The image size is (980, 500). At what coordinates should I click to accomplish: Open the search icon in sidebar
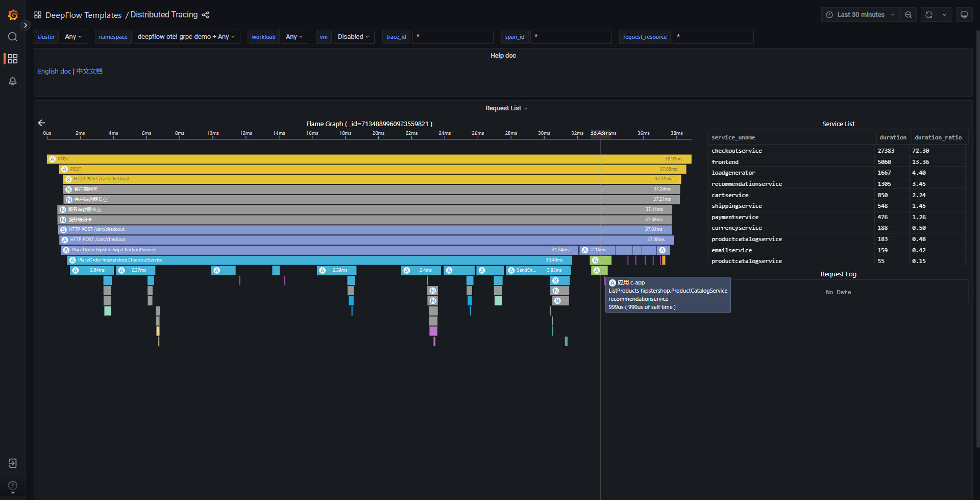pos(13,37)
